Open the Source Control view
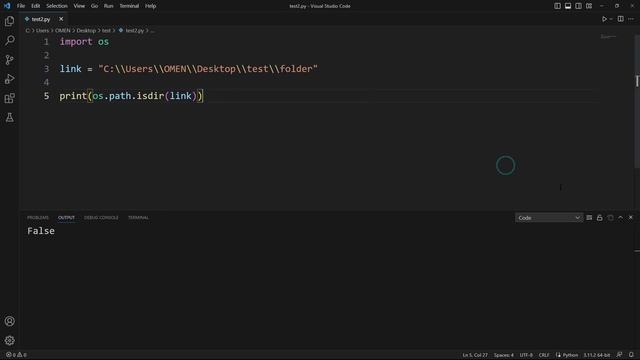This screenshot has width=640, height=360. 9,60
